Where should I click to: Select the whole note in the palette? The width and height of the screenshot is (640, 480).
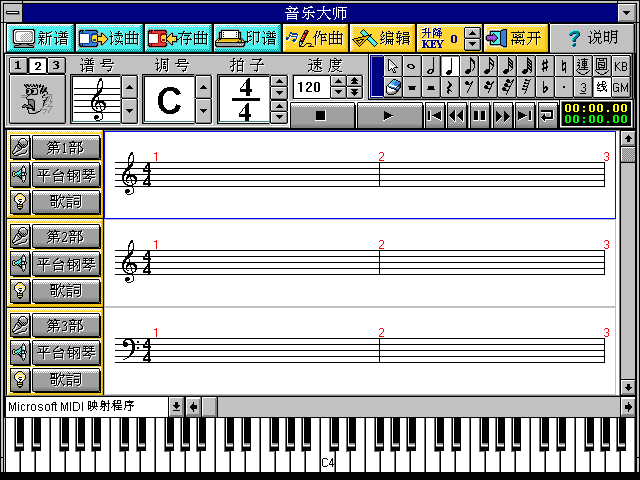(411, 67)
